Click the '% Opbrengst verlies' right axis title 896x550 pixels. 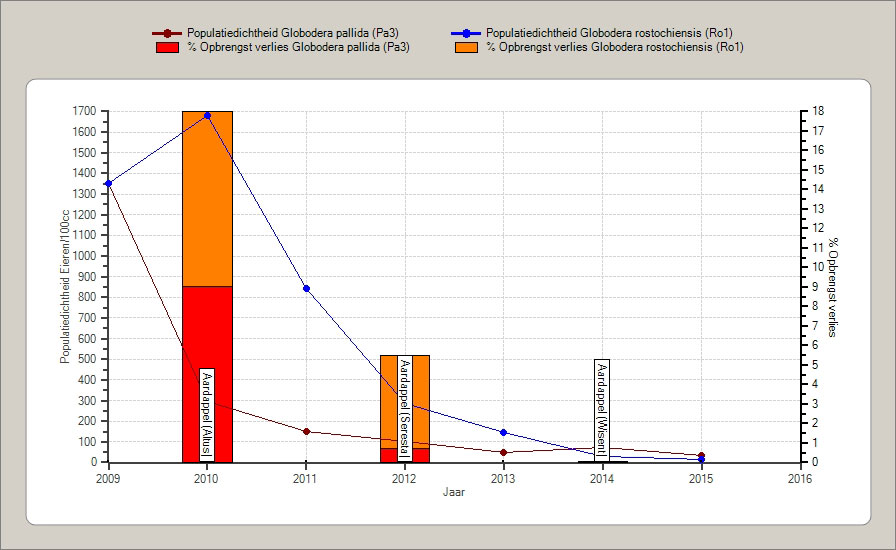pos(832,287)
